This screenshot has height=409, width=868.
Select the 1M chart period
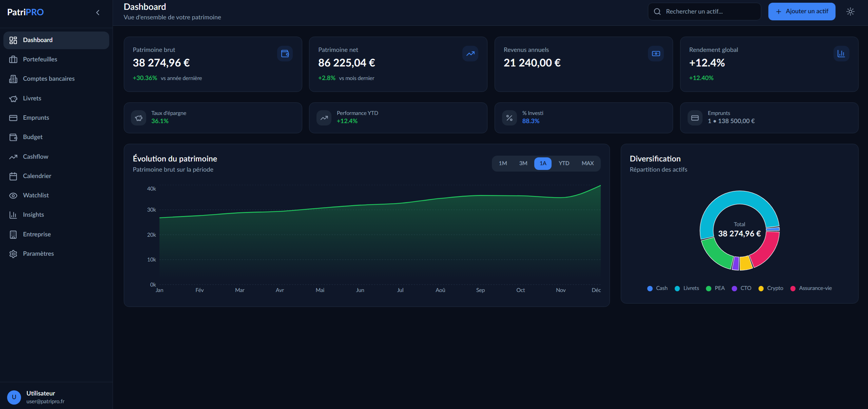click(x=503, y=163)
